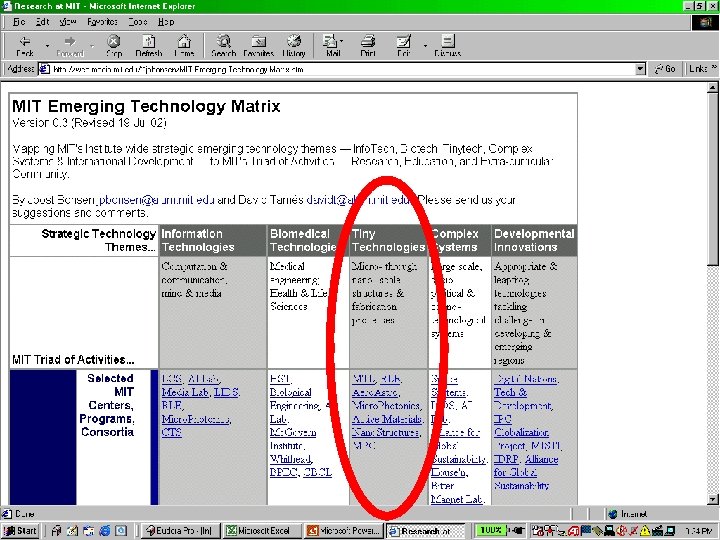Image resolution: width=720 pixels, height=540 pixels.
Task: Switch to Microsoft PowerPoint in the taskbar
Action: click(344, 531)
